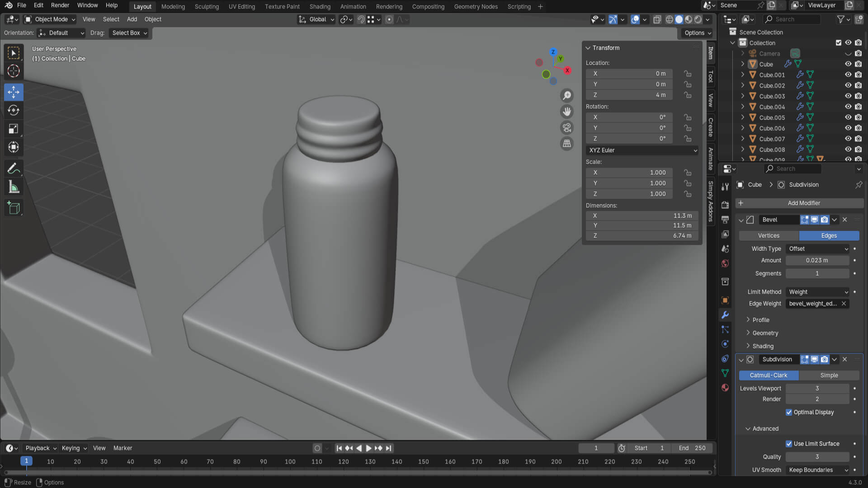Activate the Annotate pencil tool
The image size is (868, 488).
14,169
